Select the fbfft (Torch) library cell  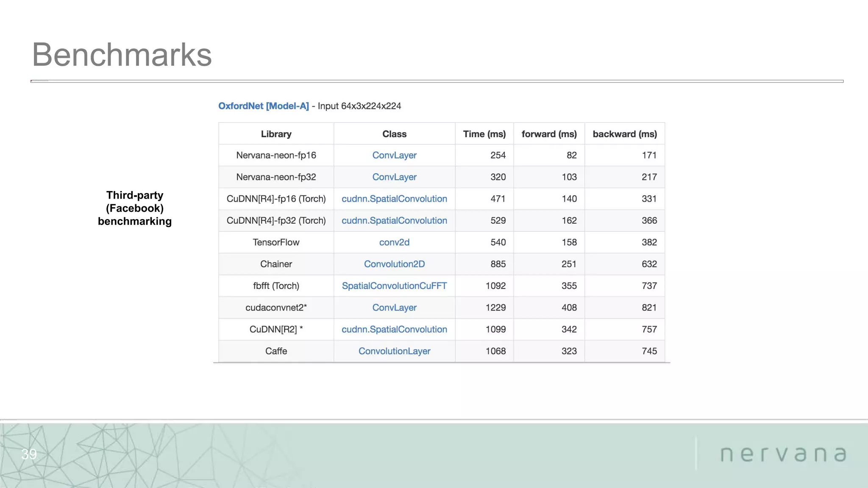pyautogui.click(x=276, y=286)
